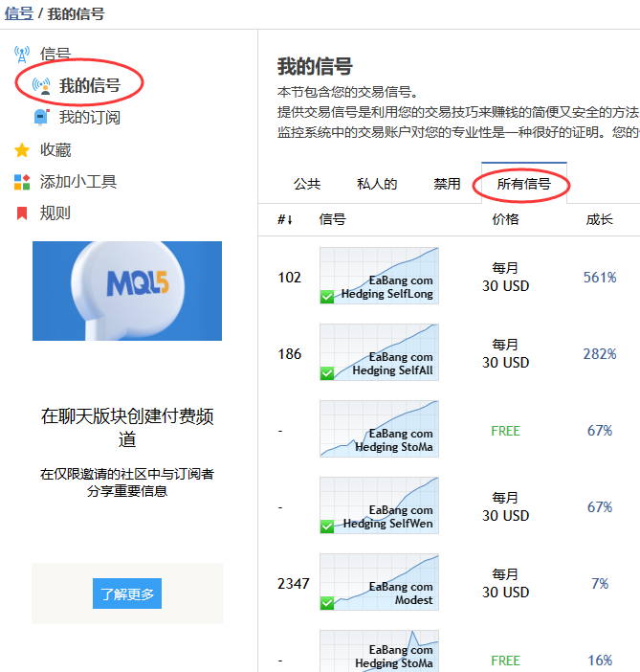This screenshot has height=672, width=640.
Task: Open 规则 rules in sidebar
Action: point(55,213)
